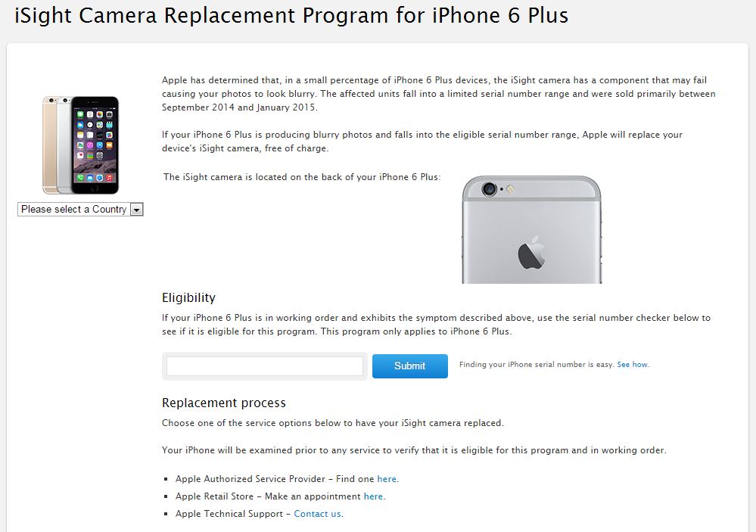Click 'here' to find an Authorized Service Provider

[387, 479]
